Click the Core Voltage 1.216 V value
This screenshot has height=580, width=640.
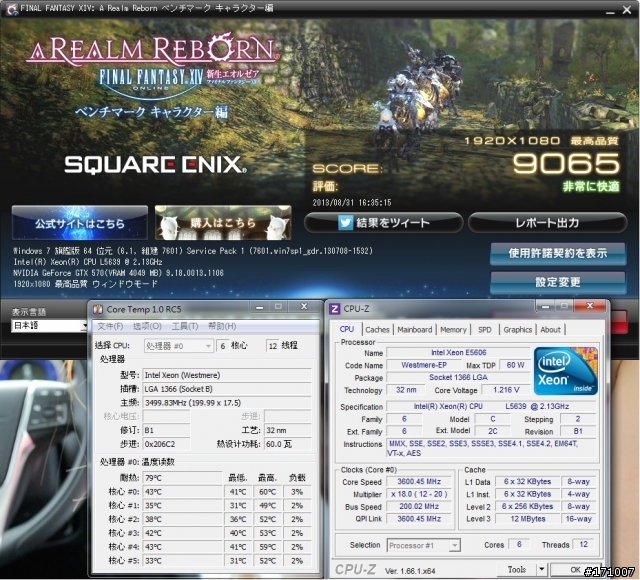pos(506,390)
